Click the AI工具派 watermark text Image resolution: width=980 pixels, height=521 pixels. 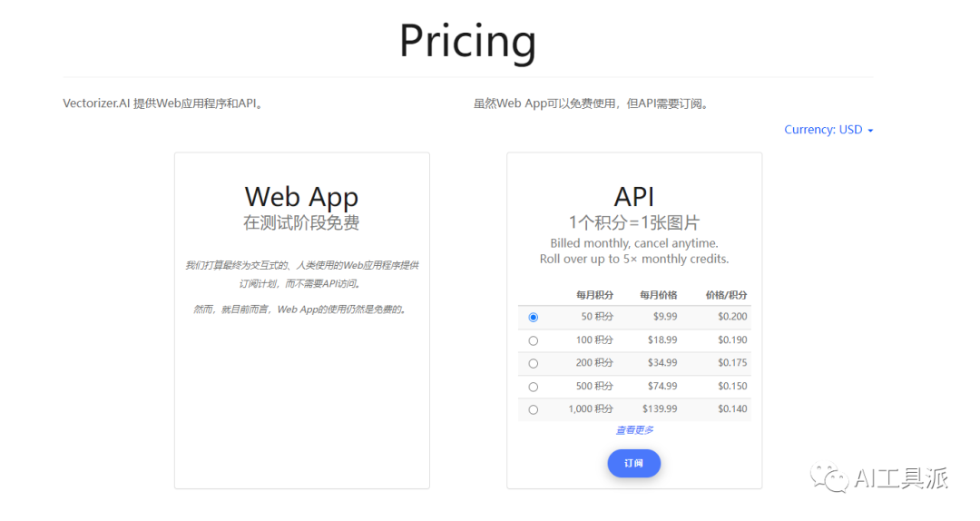901,478
